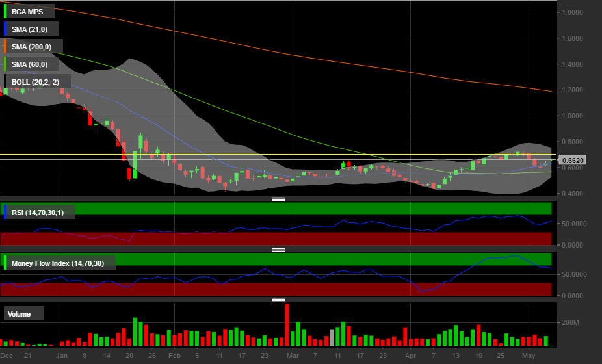Click the 1.4000 price axis label
The image size is (602, 364).
pyautogui.click(x=572, y=64)
